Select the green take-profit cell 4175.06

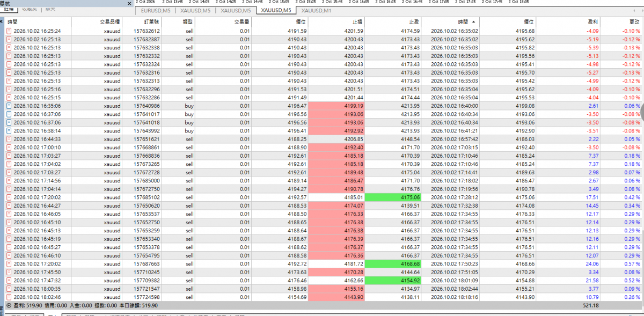pos(393,197)
